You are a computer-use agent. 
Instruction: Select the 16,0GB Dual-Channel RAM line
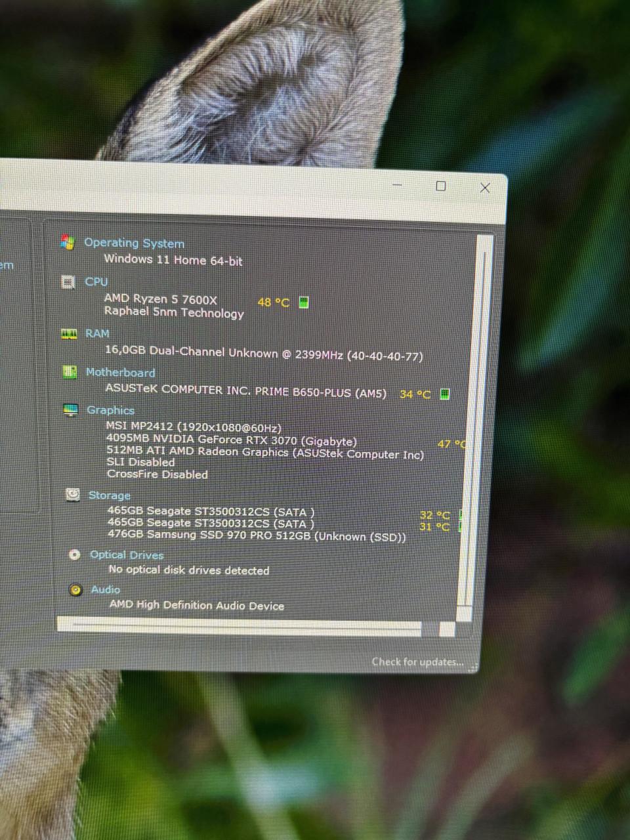264,354
